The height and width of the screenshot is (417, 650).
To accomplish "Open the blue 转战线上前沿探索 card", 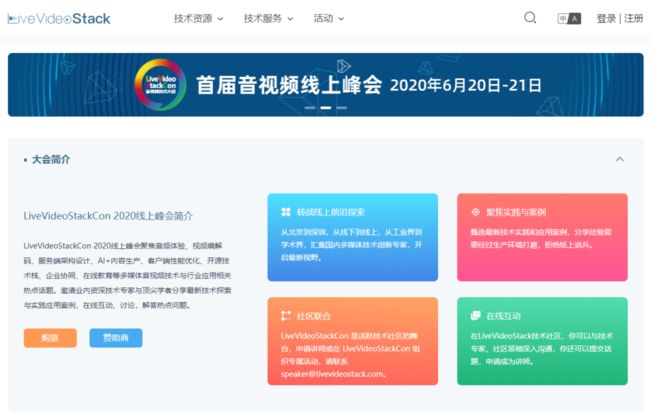I will (x=353, y=237).
